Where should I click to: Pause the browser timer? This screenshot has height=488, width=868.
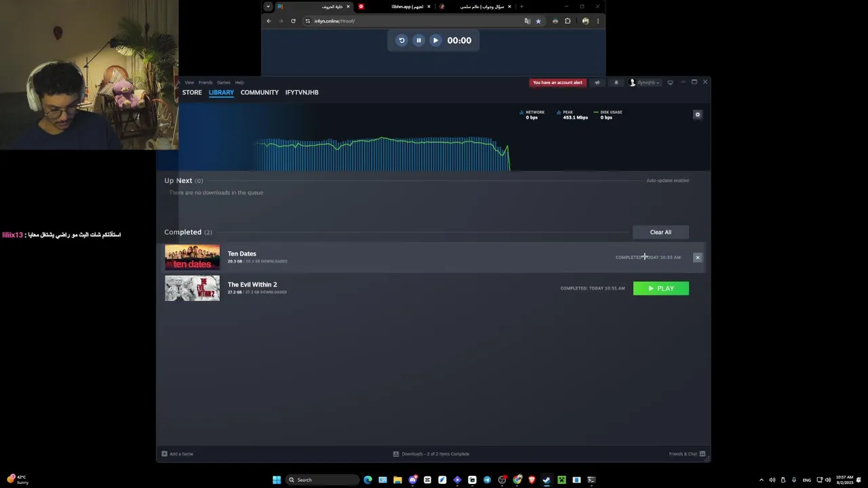(x=418, y=41)
